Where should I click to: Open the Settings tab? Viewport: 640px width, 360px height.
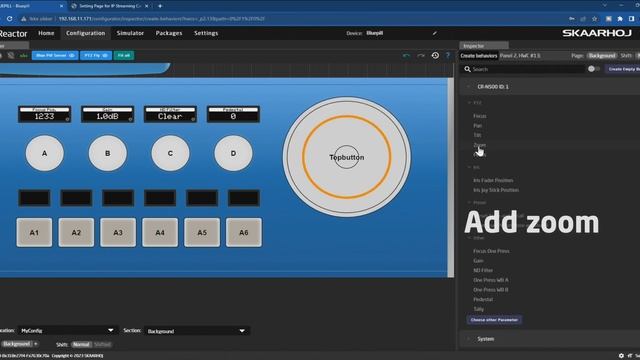point(206,33)
